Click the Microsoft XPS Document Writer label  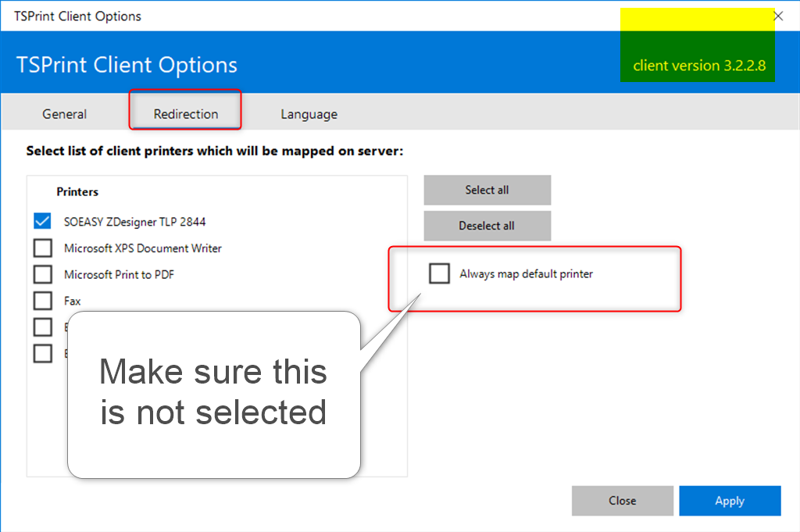tap(143, 248)
